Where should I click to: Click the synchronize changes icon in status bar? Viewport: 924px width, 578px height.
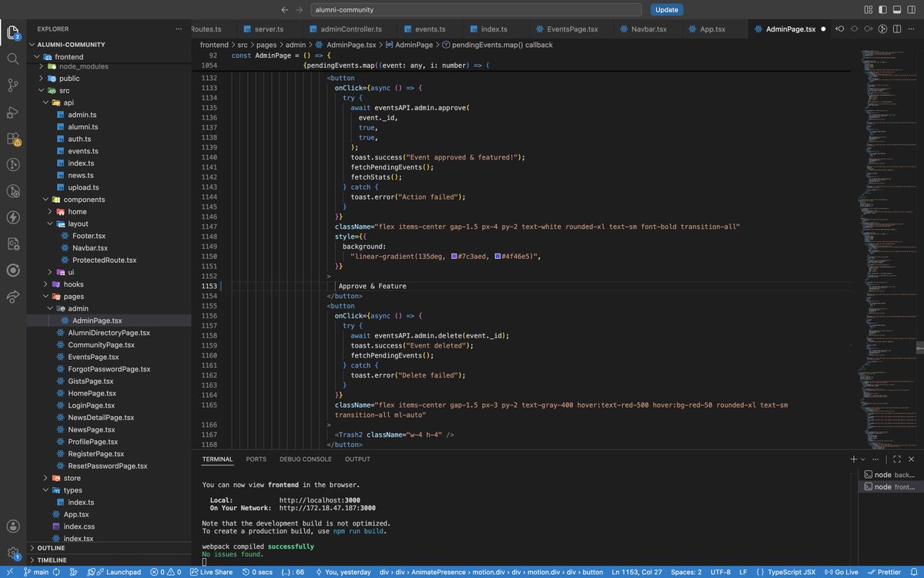[x=58, y=572]
